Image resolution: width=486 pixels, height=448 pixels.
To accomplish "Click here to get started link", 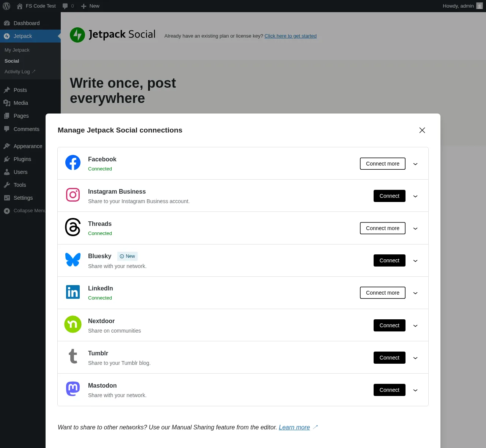I will [x=290, y=36].
